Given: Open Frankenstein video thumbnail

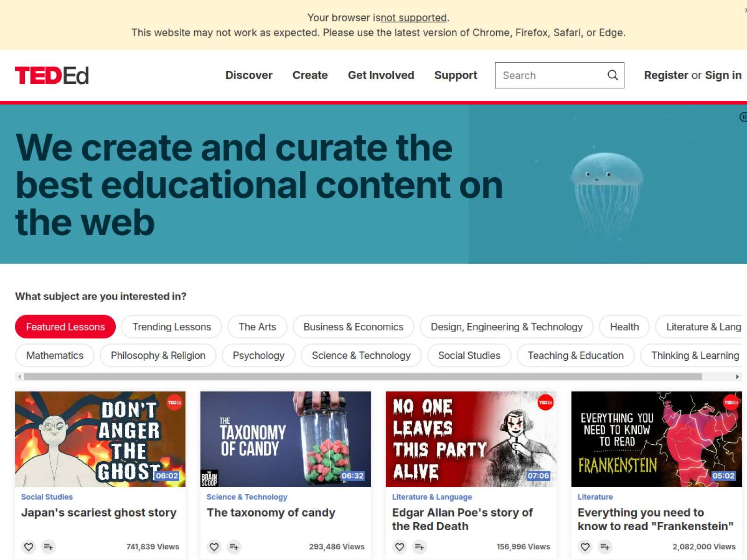Looking at the screenshot, I should (656, 439).
